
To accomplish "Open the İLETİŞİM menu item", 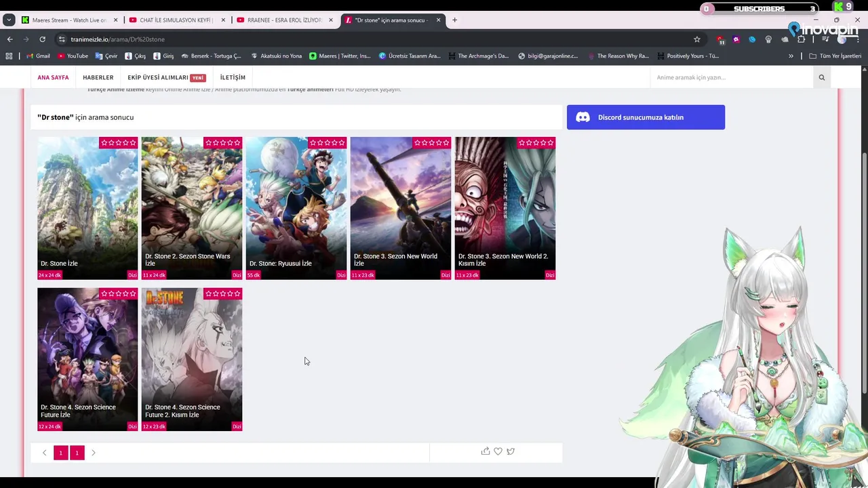I will point(233,77).
